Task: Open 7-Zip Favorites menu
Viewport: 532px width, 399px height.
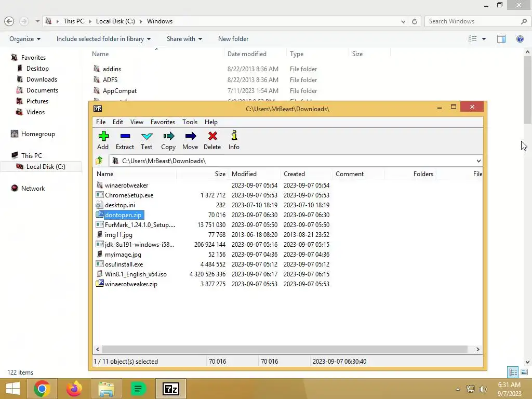Action: point(163,122)
